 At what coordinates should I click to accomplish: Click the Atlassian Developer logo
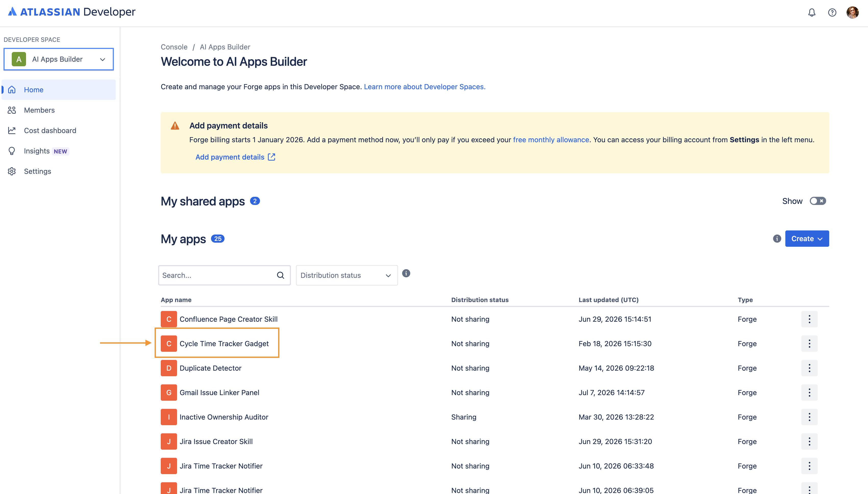pyautogui.click(x=72, y=12)
